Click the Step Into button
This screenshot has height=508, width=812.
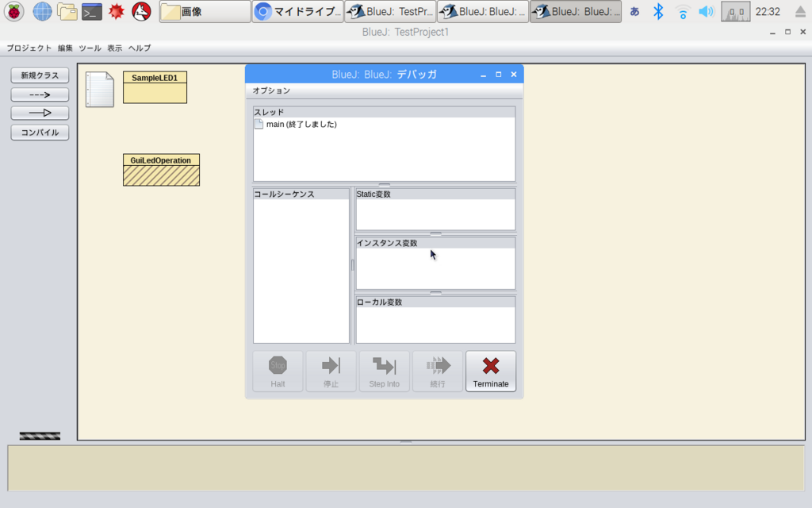[x=385, y=371]
